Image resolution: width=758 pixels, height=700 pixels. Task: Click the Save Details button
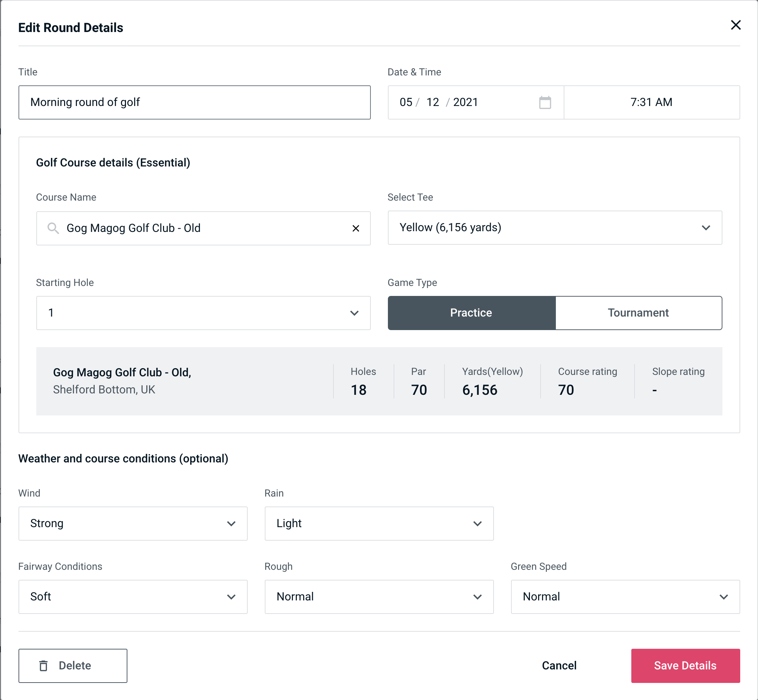click(685, 665)
